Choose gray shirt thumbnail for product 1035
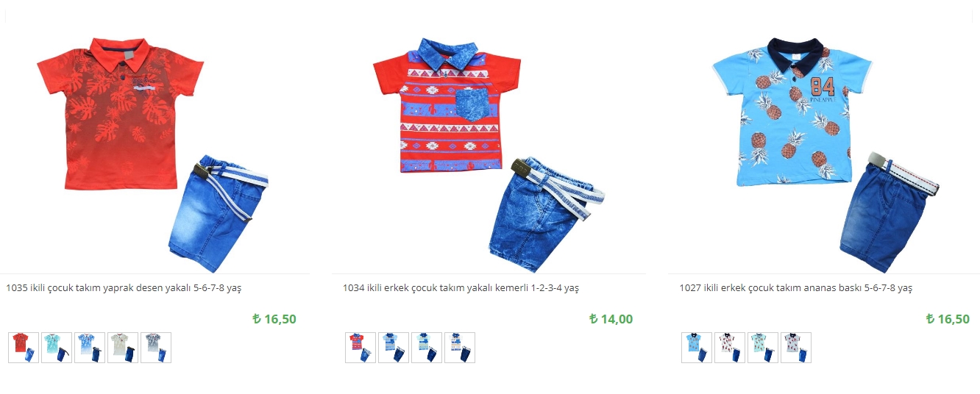The width and height of the screenshot is (980, 394). (x=156, y=348)
